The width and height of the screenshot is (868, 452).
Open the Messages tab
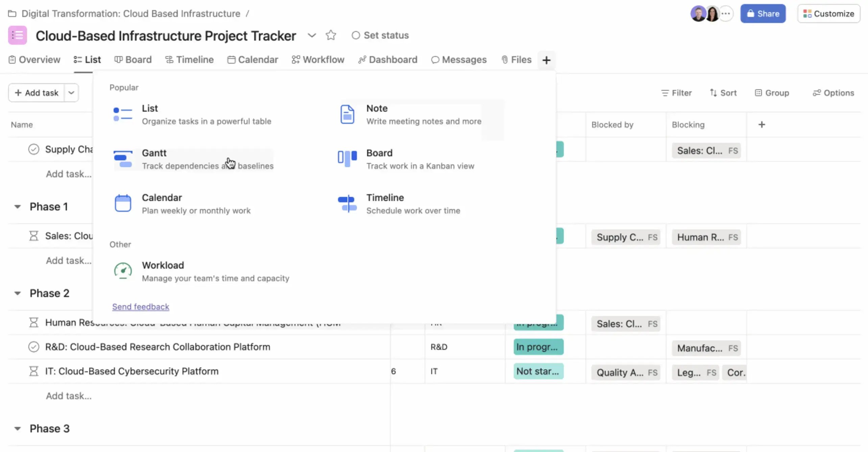459,60
